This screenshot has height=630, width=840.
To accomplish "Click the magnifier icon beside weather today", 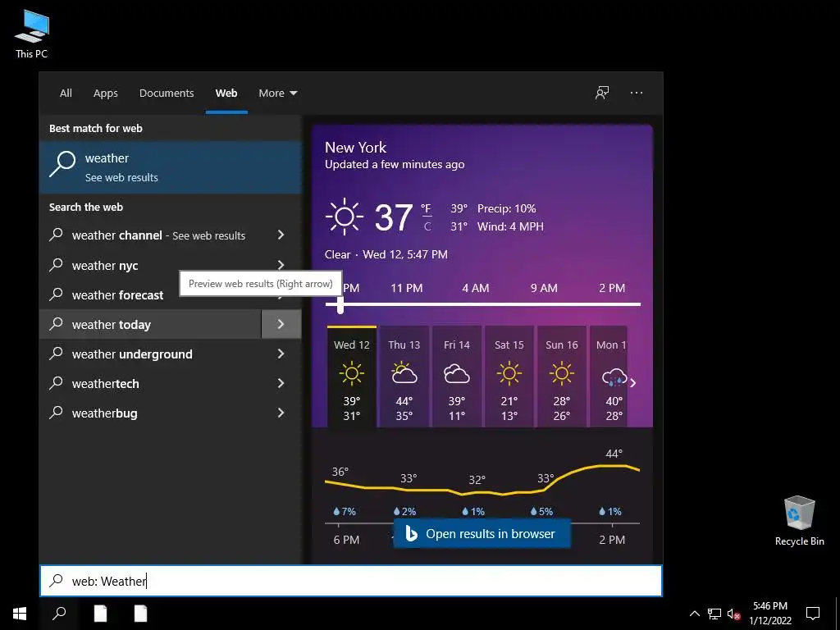I will click(57, 323).
